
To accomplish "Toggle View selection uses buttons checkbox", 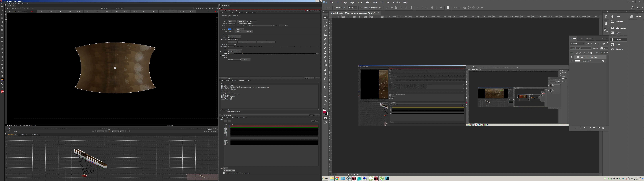I will (x=224, y=173).
